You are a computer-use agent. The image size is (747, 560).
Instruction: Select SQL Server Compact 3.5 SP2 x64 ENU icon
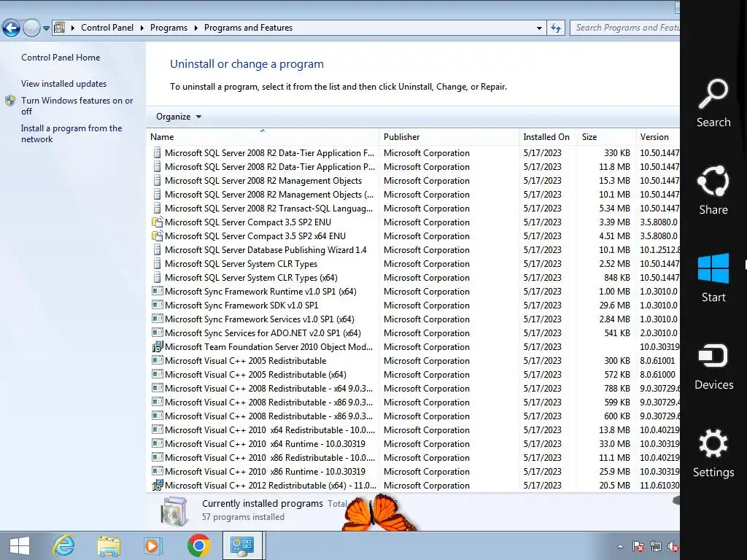pyautogui.click(x=158, y=236)
